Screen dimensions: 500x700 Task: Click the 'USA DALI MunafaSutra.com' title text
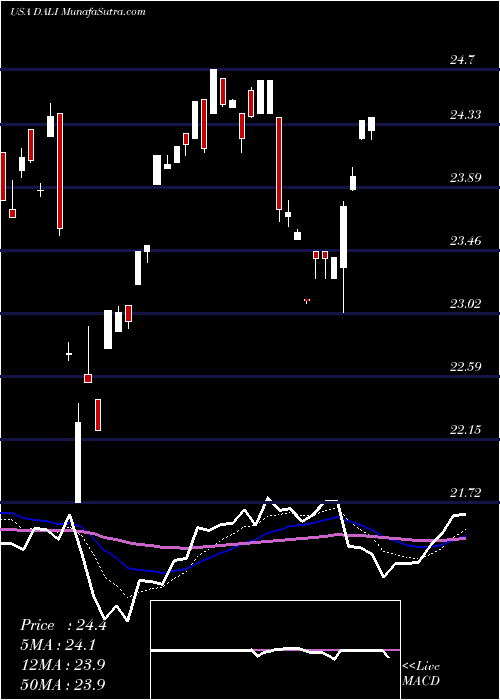coord(78,12)
